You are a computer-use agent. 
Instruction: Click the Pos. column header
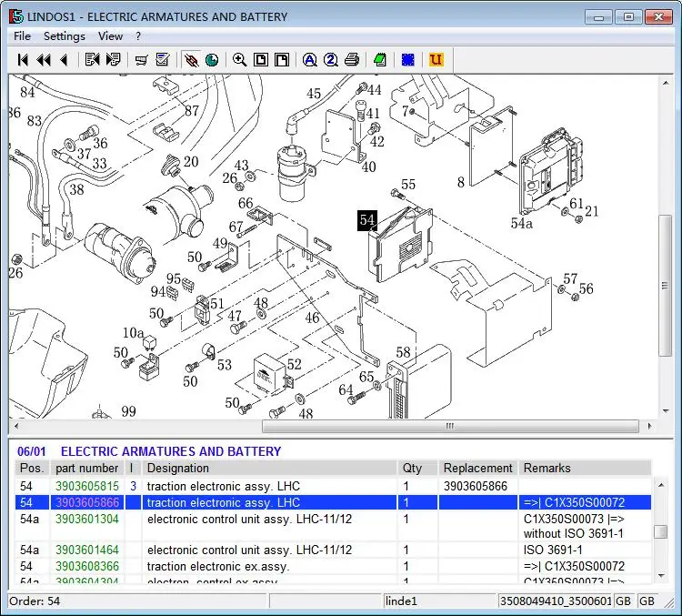pos(32,468)
